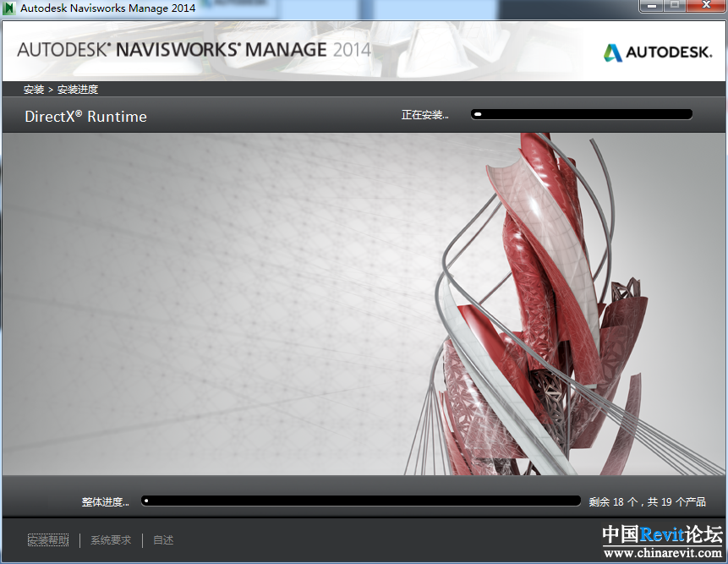Select the 安装进度 breadcrumb item
The width and height of the screenshot is (728, 564).
(x=78, y=90)
